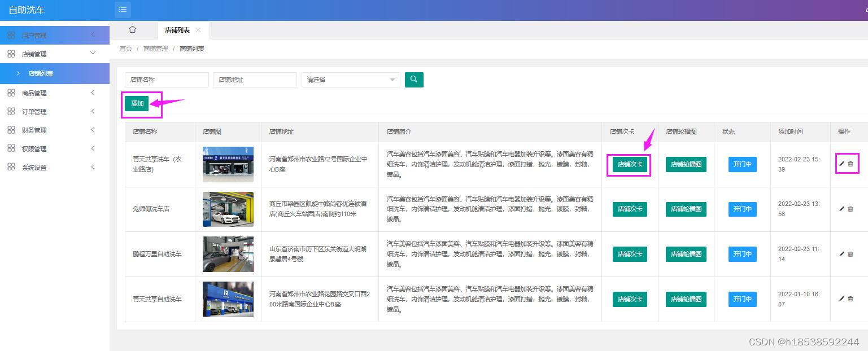Open the 系统设置 menu
This screenshot has height=351, width=868.
(55, 167)
